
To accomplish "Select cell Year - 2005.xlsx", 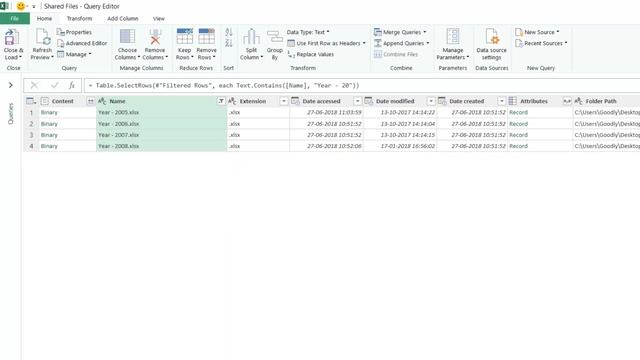I will [162, 112].
